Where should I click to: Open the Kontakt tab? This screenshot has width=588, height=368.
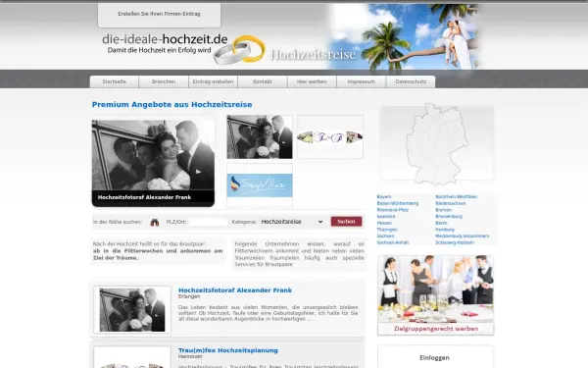263,81
